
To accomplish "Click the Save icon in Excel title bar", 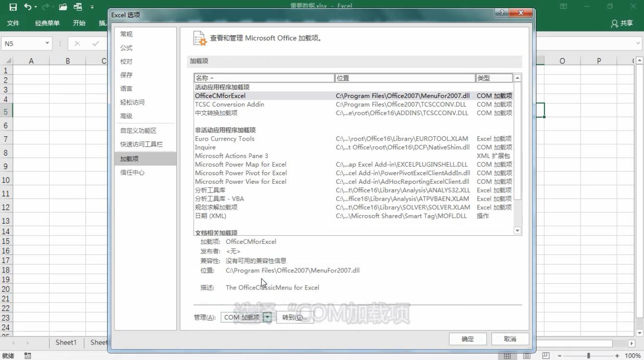I will click(x=13, y=7).
